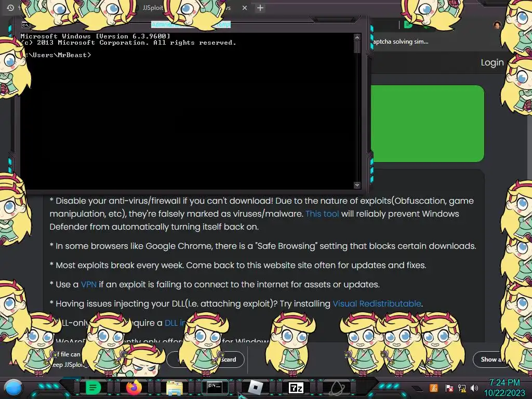Click the "(c) 2013 Microsoft Corporation" line
The image size is (532, 399).
click(x=128, y=43)
